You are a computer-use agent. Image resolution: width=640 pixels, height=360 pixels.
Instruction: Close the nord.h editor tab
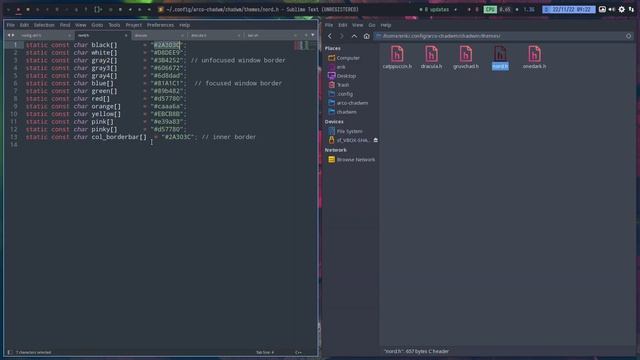pos(126,36)
